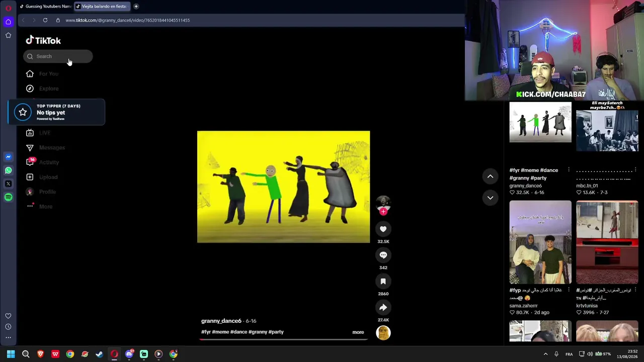Open the #fyr hashtag in the caption

206,332
